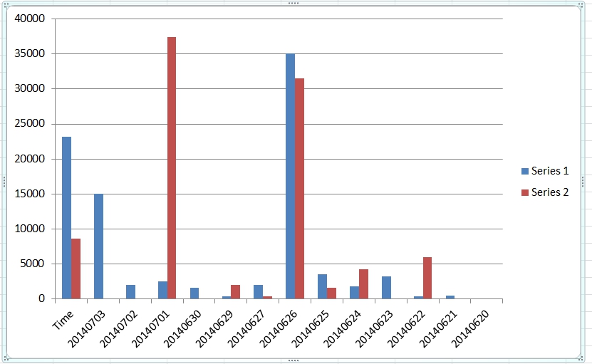Click the 20140627 category label
This screenshot has height=364, width=592.
pyautogui.click(x=246, y=328)
